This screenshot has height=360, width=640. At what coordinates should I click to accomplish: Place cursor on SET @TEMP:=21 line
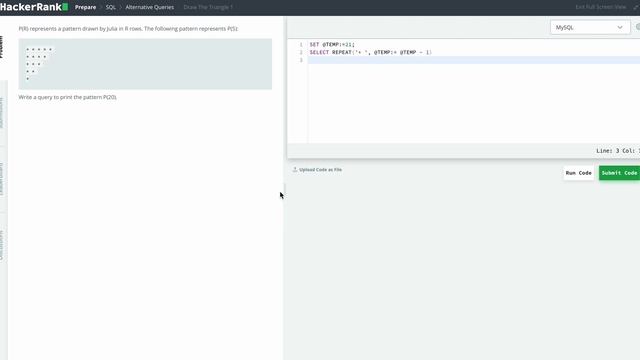point(332,44)
